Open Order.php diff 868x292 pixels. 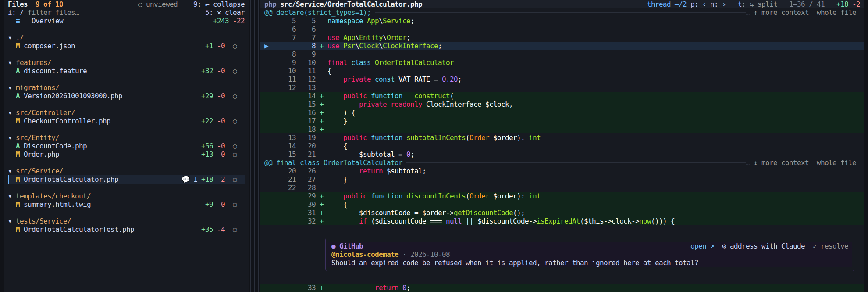pos(42,155)
